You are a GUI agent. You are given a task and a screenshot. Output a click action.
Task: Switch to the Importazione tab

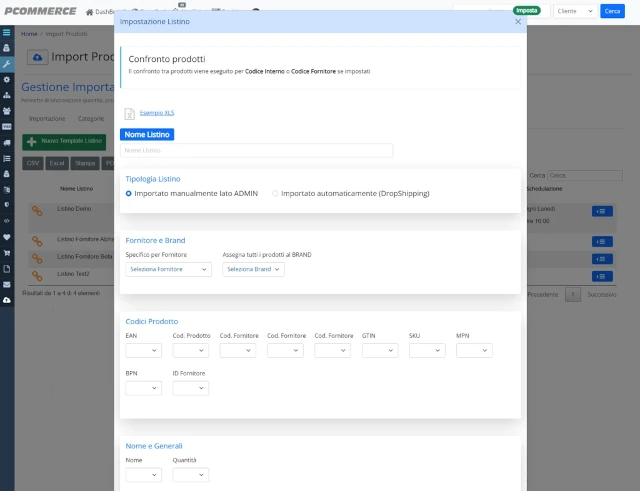point(47,119)
